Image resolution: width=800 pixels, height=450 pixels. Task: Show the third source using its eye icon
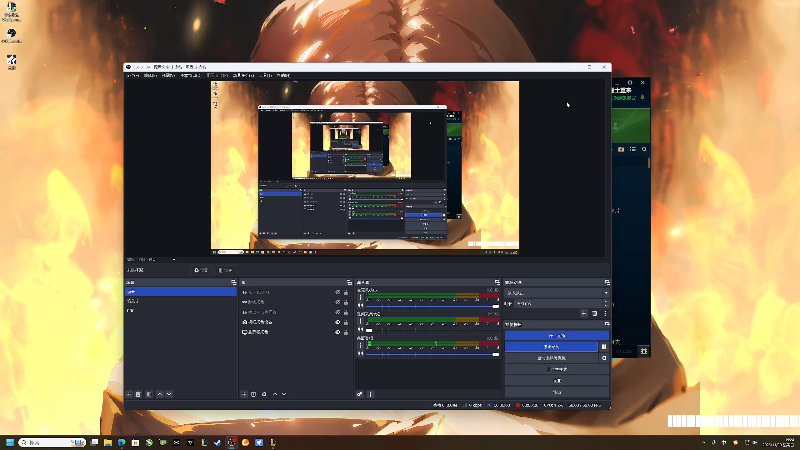(x=338, y=312)
